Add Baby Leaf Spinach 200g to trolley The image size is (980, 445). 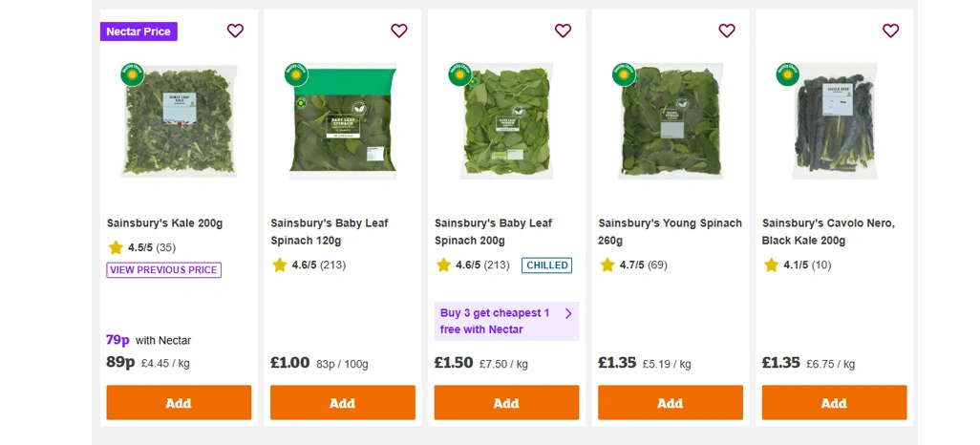(x=506, y=402)
